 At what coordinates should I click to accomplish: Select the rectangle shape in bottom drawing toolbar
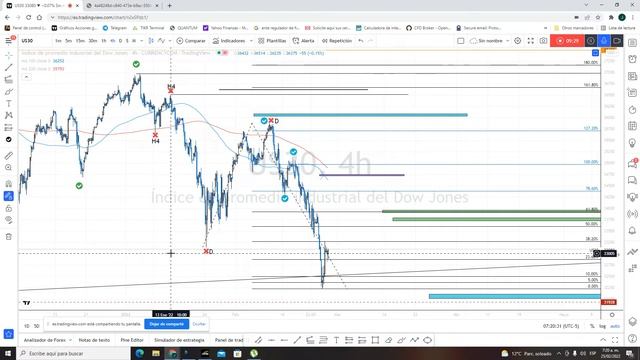(375, 340)
